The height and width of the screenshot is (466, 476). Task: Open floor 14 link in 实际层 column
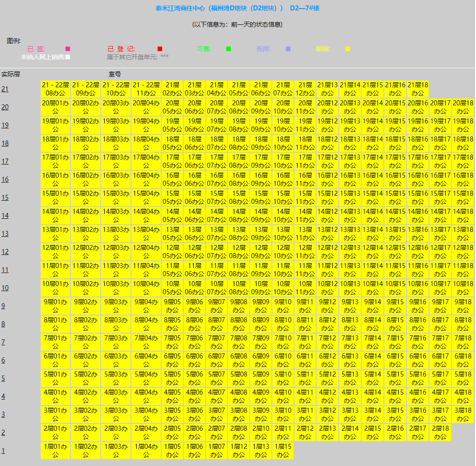(x=5, y=216)
